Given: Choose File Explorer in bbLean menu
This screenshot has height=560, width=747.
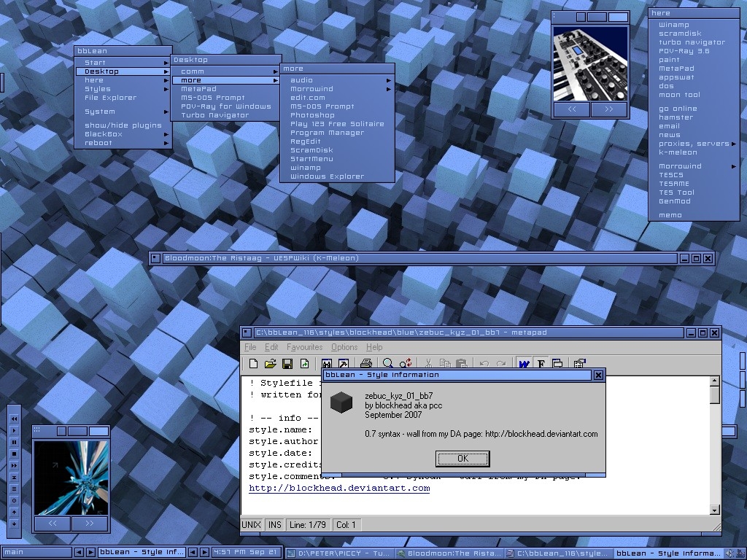Looking at the screenshot, I should [123, 98].
